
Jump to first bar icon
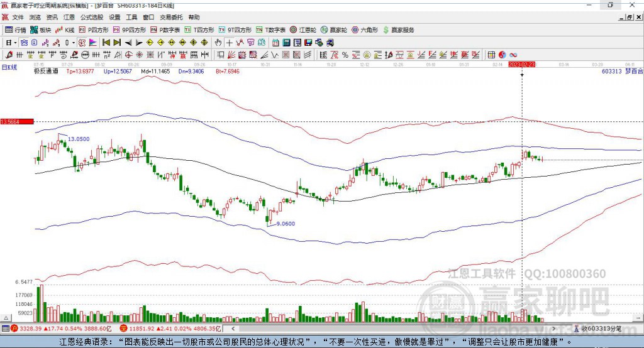click(x=106, y=43)
